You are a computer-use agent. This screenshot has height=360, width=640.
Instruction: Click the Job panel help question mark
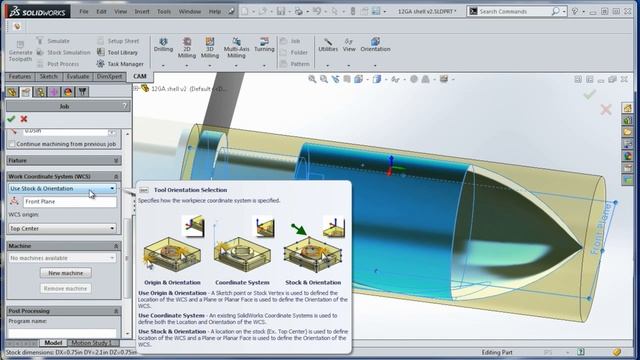pyautogui.click(x=125, y=106)
